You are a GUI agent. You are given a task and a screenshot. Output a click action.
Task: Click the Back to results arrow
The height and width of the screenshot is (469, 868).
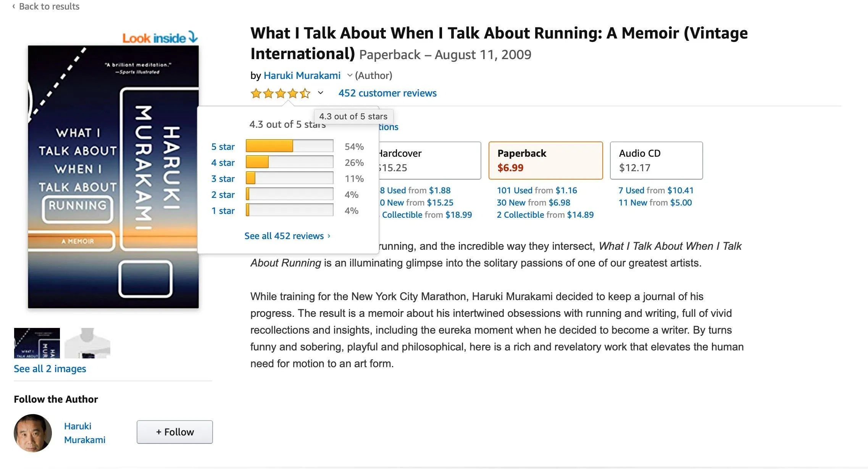[x=14, y=6]
